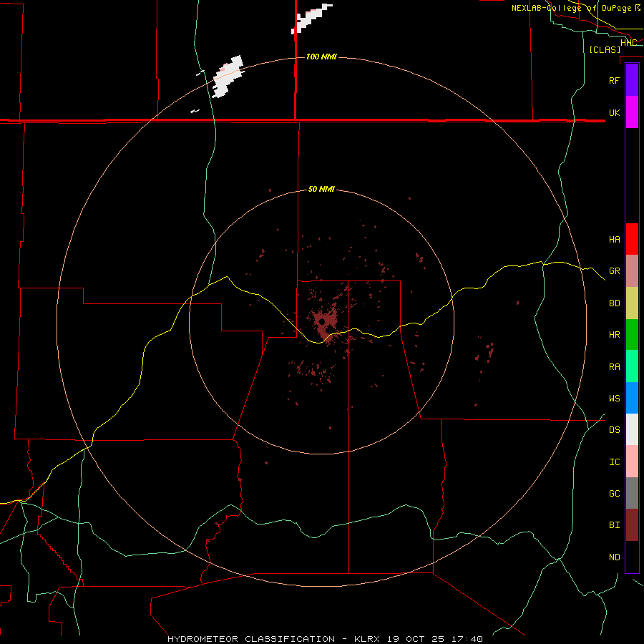Click the GC legend label
The image size is (644, 644).
coord(614,494)
